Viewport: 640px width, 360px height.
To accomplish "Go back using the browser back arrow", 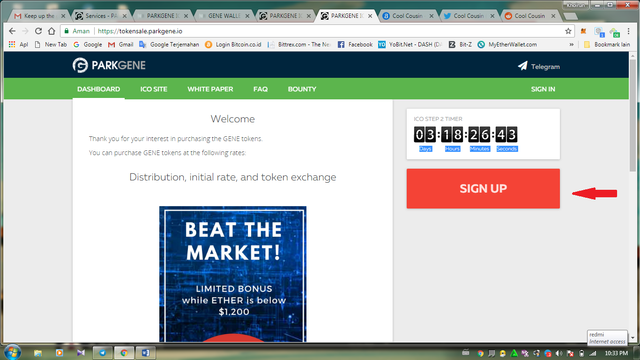I will [12, 31].
